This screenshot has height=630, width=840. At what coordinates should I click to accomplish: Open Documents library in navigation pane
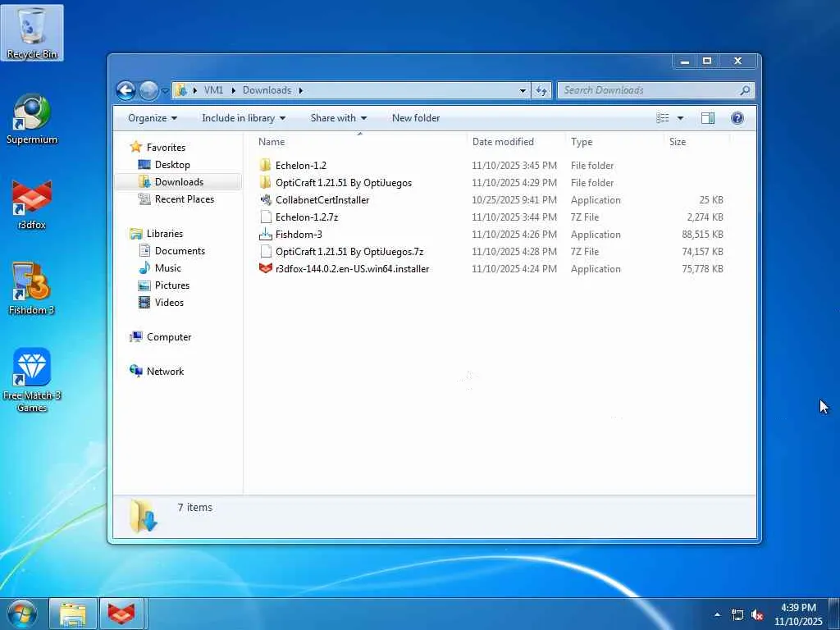pos(180,251)
